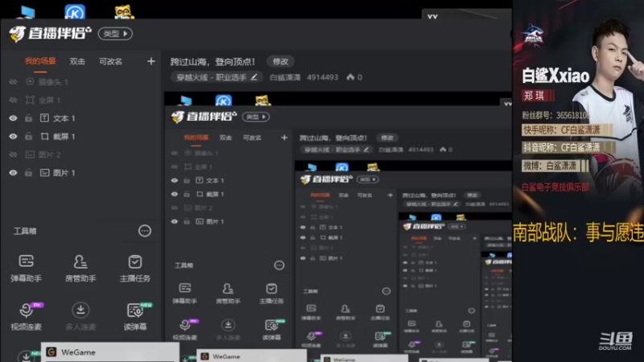The height and width of the screenshot is (362, 644).
Task: Open the KuGou K desktop icon in outermost window
Action: [x=75, y=12]
